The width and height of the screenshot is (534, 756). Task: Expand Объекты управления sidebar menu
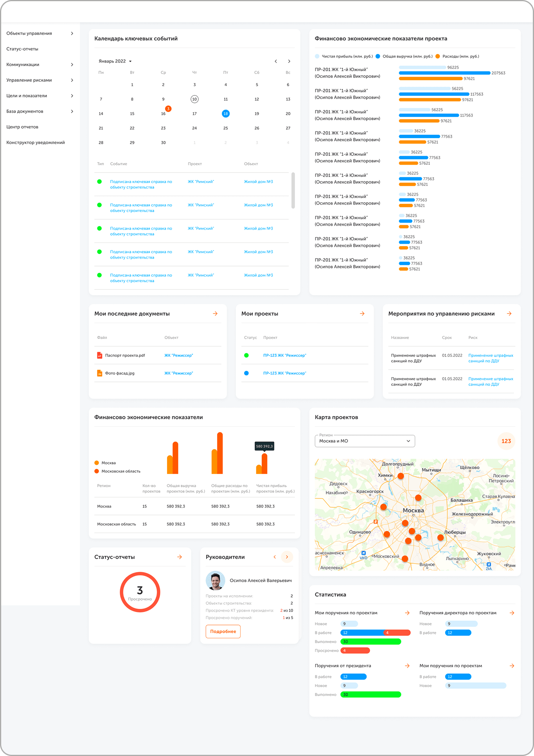72,34
